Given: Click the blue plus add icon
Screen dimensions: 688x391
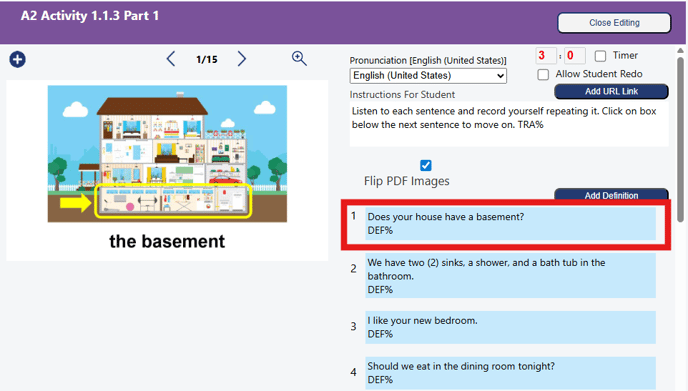Looking at the screenshot, I should click(18, 59).
